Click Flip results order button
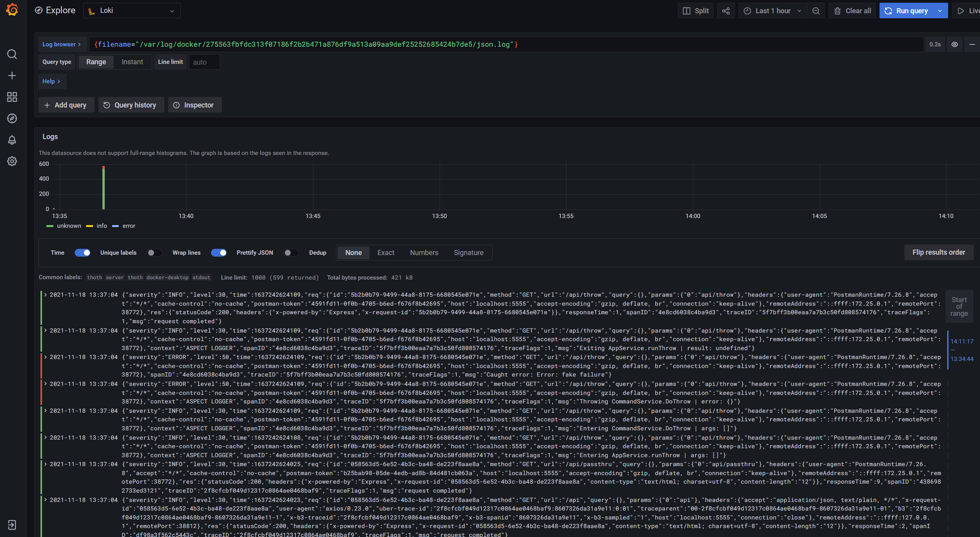This screenshot has width=980, height=537. tap(939, 252)
